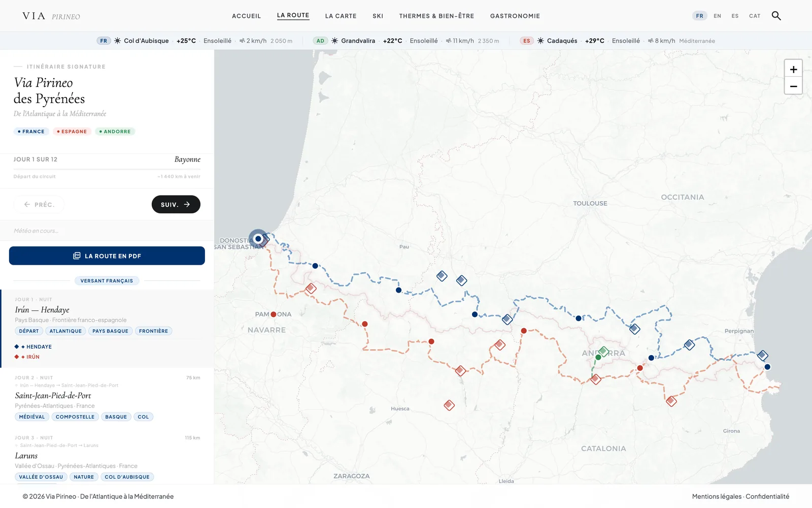This screenshot has width=812, height=508.
Task: Click the Grandvalira weather station name
Action: pyautogui.click(x=358, y=41)
